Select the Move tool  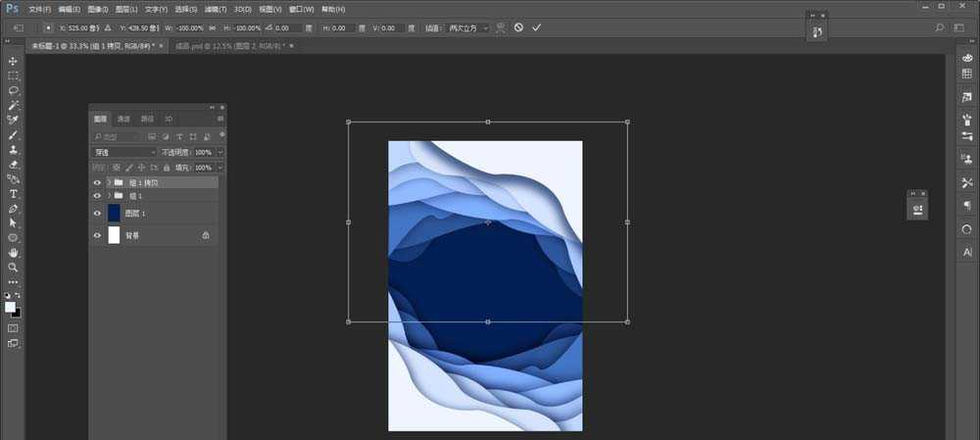coord(13,61)
